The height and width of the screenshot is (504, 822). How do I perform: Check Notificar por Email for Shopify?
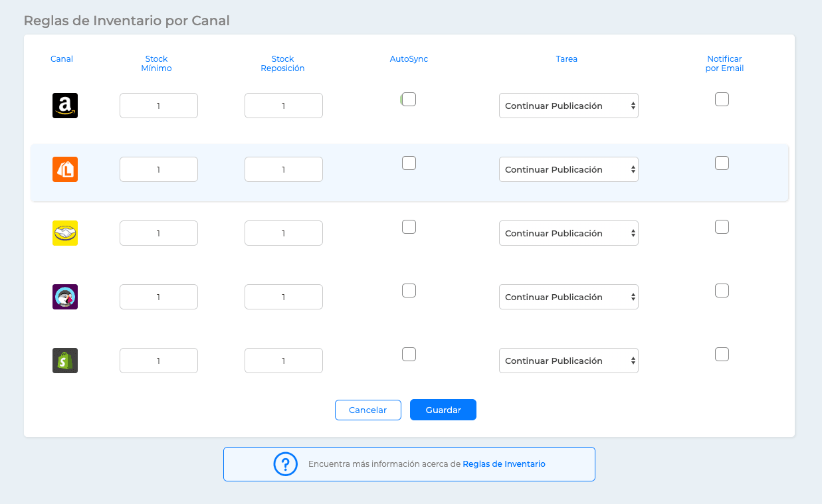click(x=722, y=355)
